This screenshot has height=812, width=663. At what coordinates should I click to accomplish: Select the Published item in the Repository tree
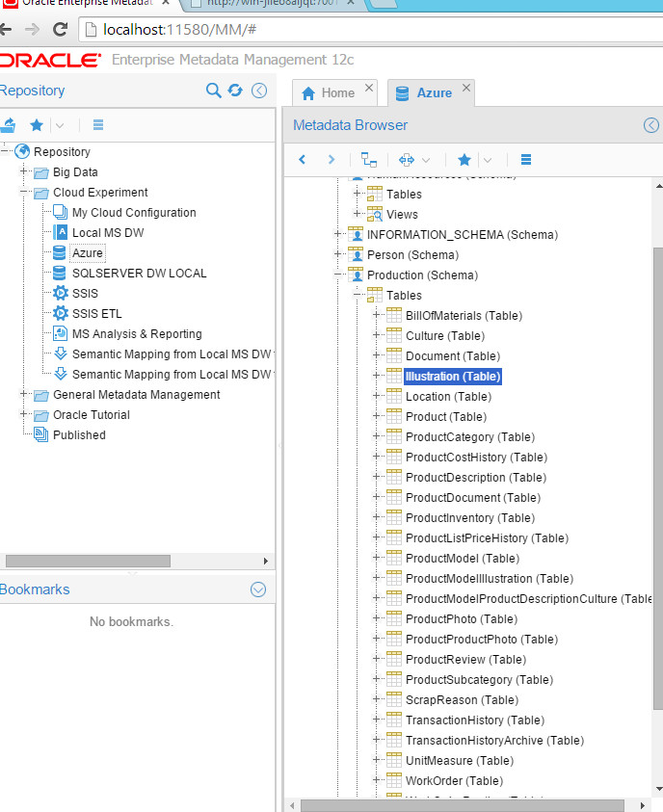[79, 435]
